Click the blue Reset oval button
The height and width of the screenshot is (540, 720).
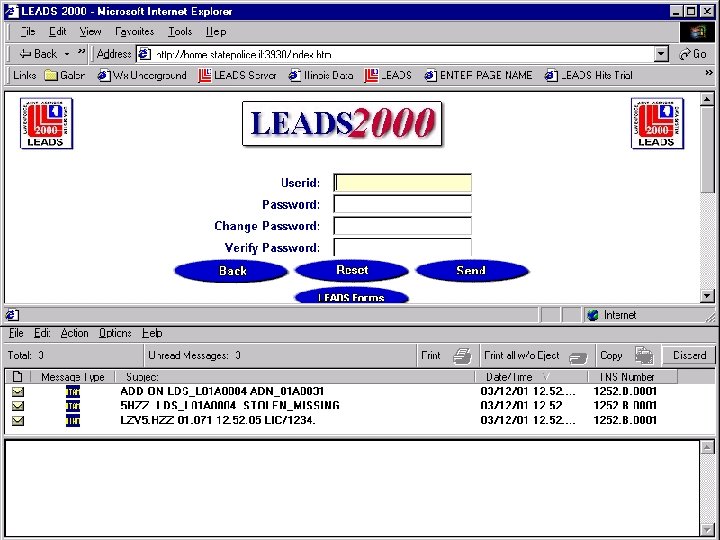[x=352, y=270]
